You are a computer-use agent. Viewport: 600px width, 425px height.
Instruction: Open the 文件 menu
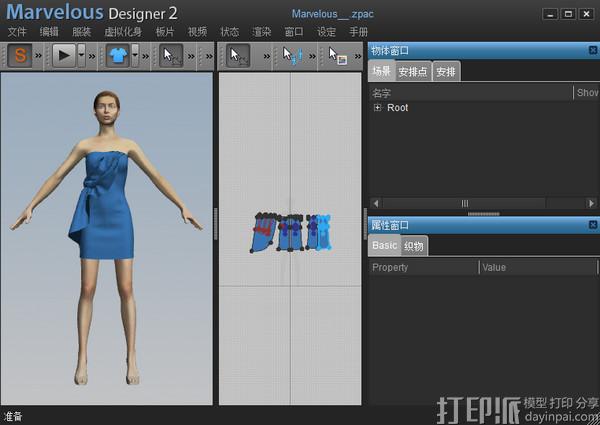point(17,32)
